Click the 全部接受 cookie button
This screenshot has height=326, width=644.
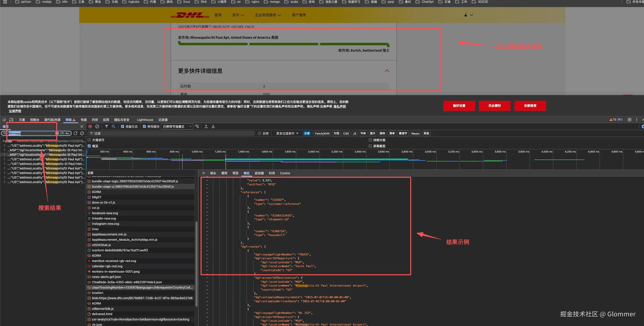(530, 106)
